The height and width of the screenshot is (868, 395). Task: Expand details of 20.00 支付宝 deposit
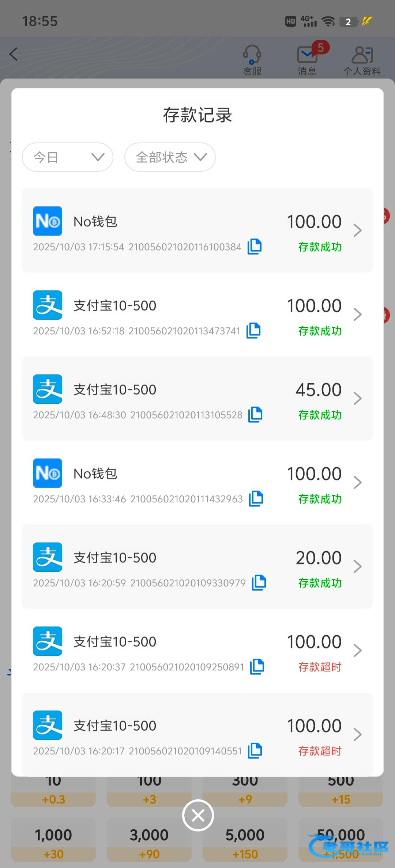point(357,567)
